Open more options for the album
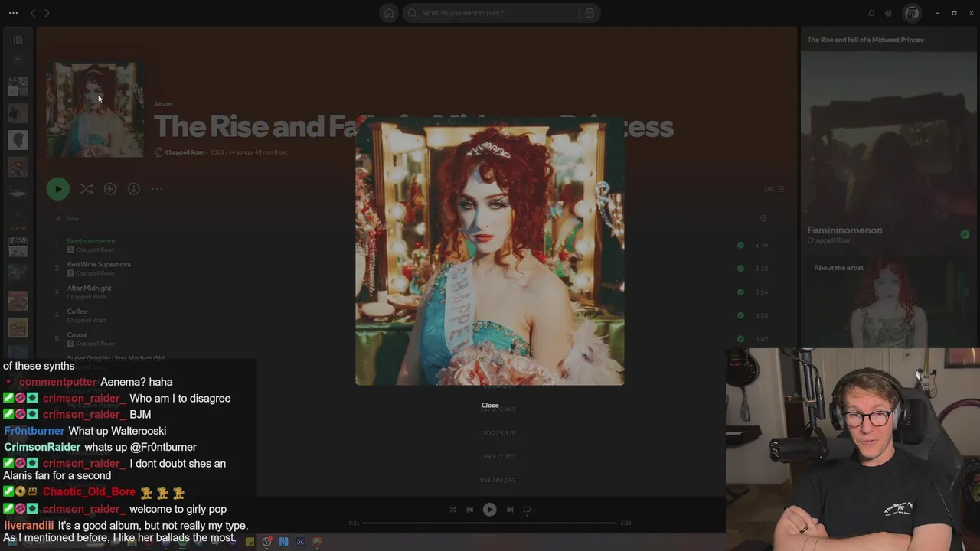980x551 pixels. click(x=157, y=189)
